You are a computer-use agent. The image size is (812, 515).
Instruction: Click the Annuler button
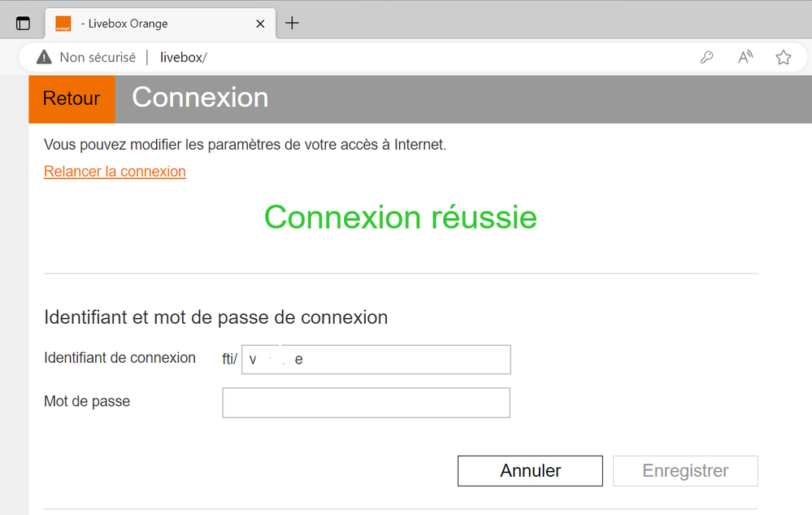(x=530, y=470)
